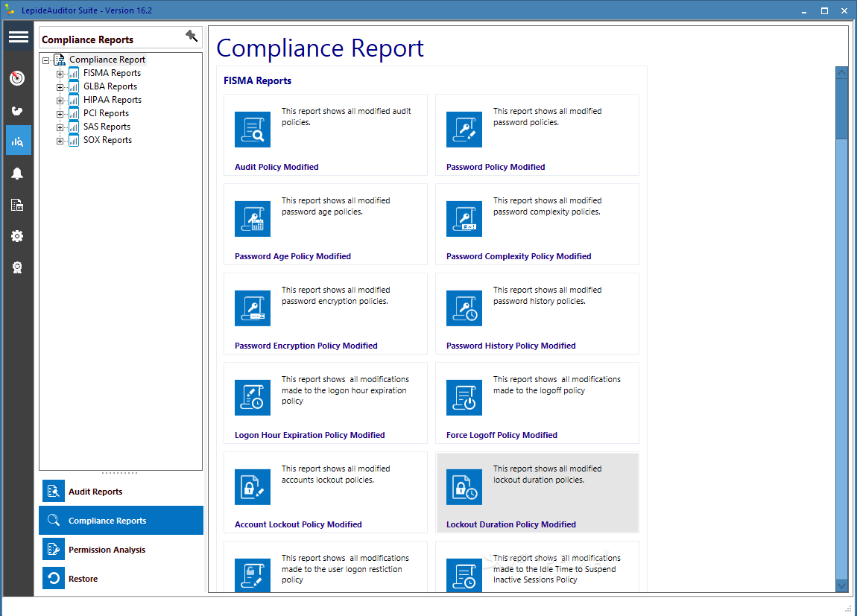This screenshot has height=616, width=857.
Task: Click the Account Lockout Policy Modified icon
Action: [x=253, y=487]
